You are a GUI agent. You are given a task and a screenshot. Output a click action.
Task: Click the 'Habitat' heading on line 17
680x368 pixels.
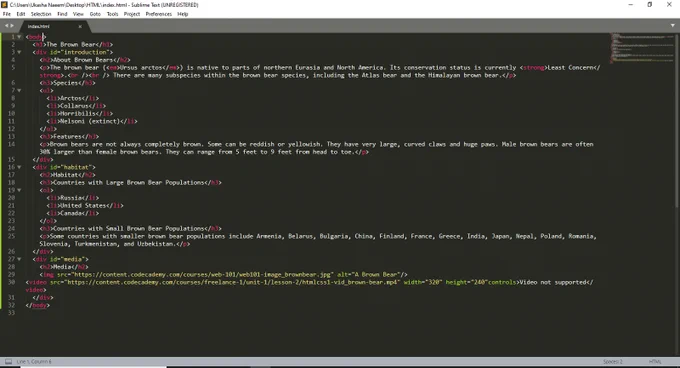tap(65, 175)
